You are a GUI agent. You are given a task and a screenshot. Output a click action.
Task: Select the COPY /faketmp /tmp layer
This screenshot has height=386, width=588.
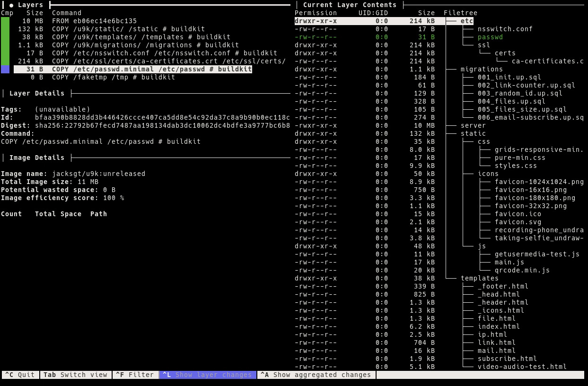[113, 77]
